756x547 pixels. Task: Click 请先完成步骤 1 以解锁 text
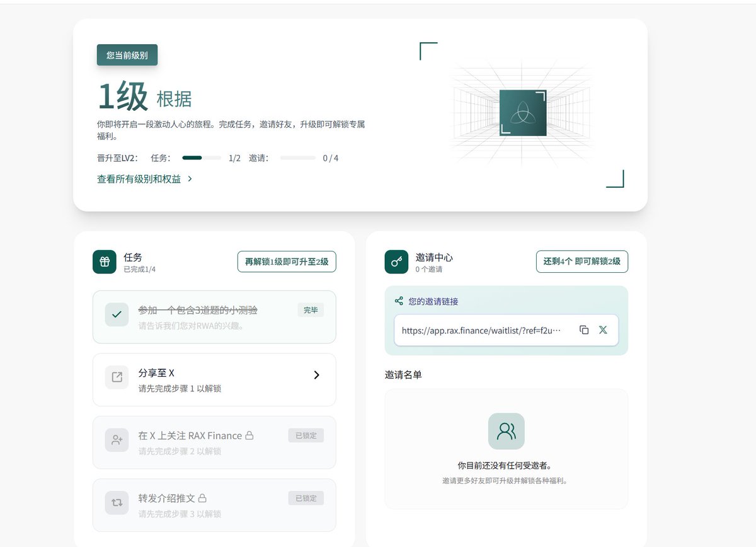(180, 389)
